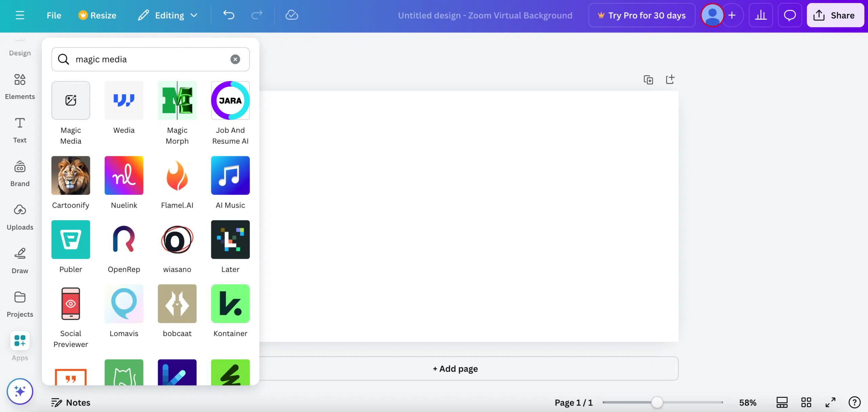Screen dimensions: 868x412
Task: Open the help question mark
Action: [x=854, y=403]
